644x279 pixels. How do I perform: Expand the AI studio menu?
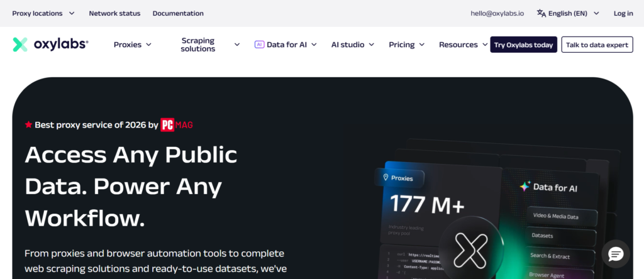(353, 45)
